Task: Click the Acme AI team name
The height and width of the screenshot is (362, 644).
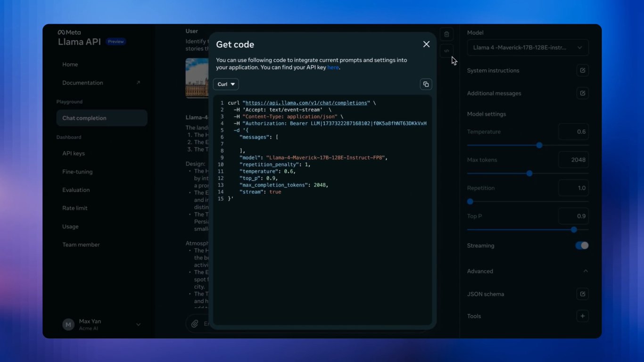Action: [x=89, y=329]
